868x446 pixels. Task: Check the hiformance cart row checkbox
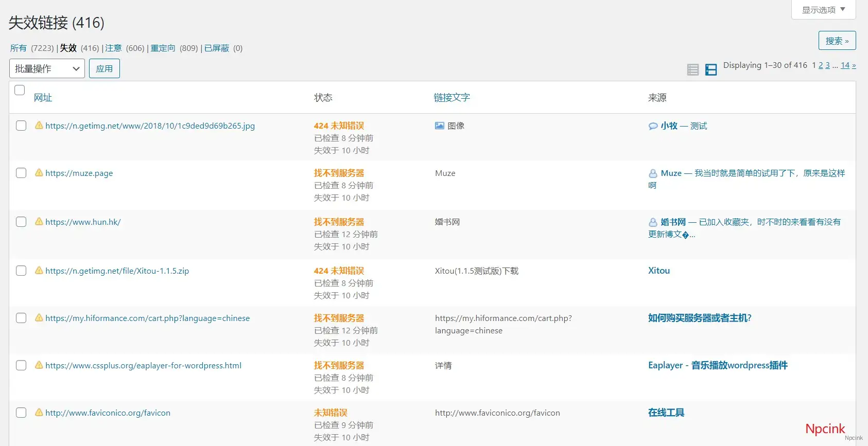[21, 318]
